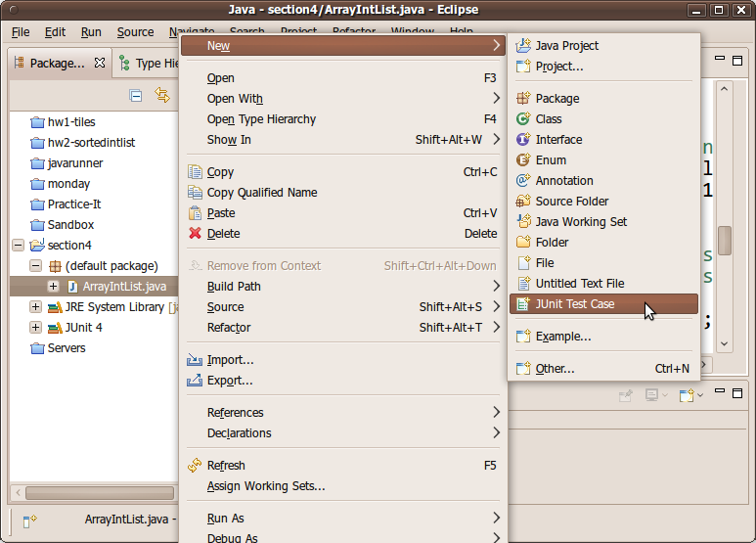Viewport: 756px width, 543px height.
Task: Select JUnit Test Case menu entry
Action: coord(574,304)
